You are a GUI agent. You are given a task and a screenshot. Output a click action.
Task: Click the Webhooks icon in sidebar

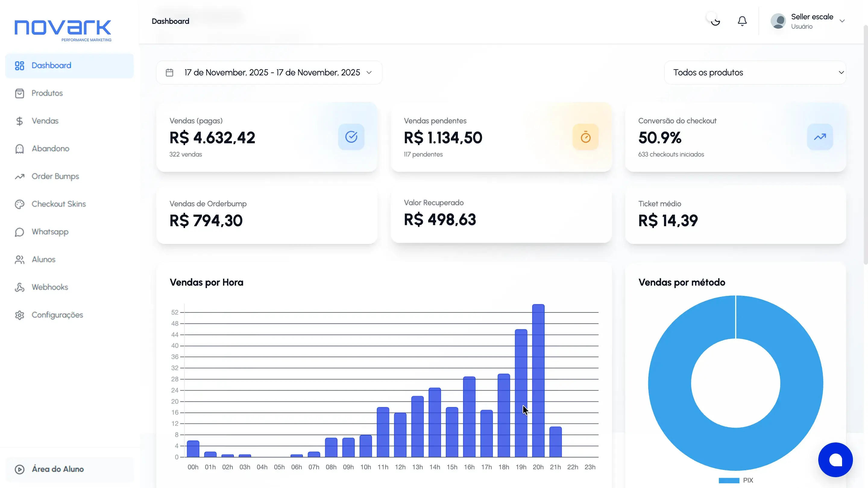point(20,287)
